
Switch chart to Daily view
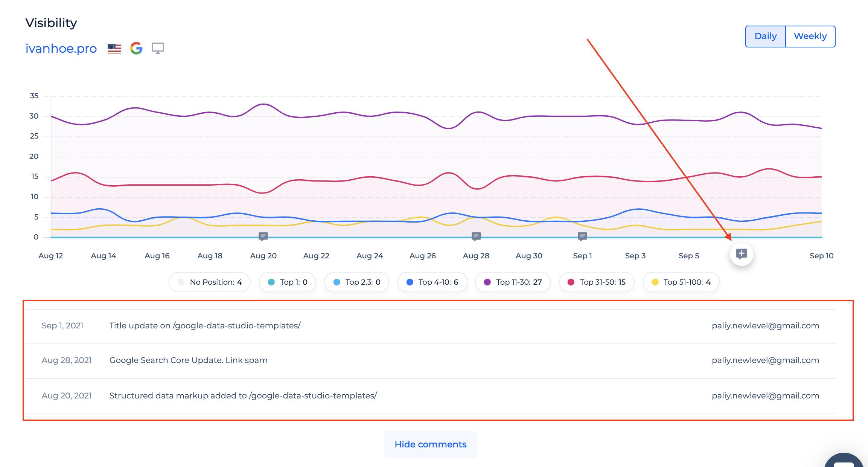tap(766, 37)
